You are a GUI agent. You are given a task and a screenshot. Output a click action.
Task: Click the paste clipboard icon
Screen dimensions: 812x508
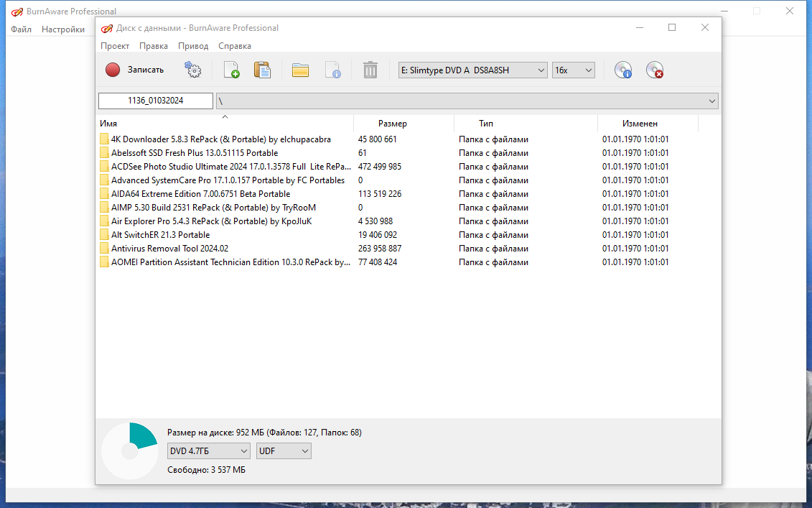tap(263, 70)
